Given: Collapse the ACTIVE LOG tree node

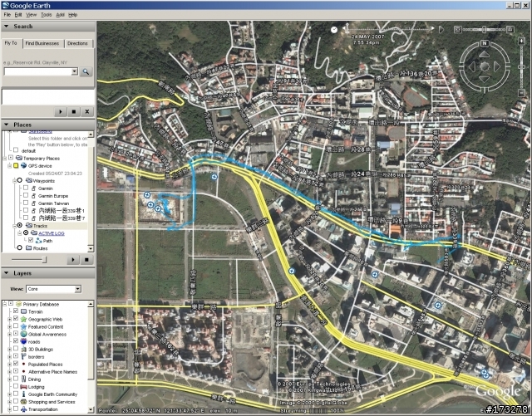Looking at the screenshot, I should point(19,233).
